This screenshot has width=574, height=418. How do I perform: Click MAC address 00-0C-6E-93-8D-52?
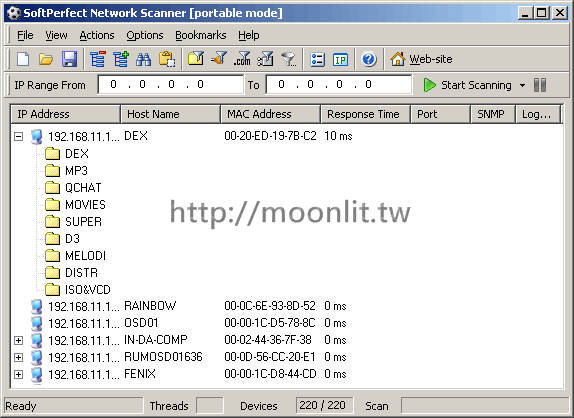(270, 306)
